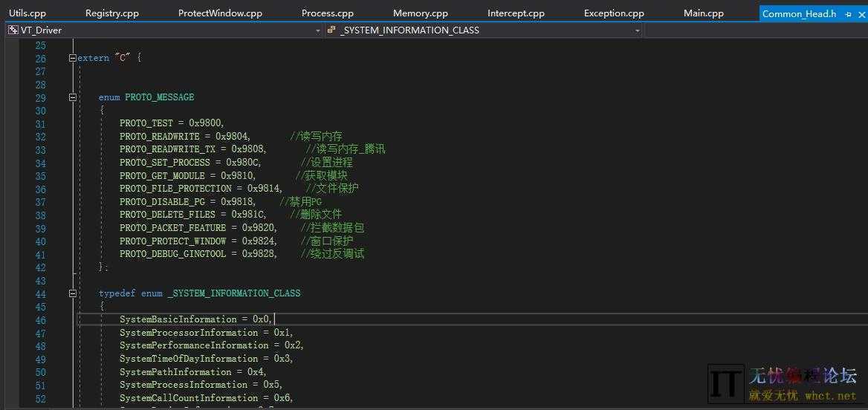The height and width of the screenshot is (410, 868).
Task: Switch to the Memory.cpp tab
Action: (x=420, y=13)
